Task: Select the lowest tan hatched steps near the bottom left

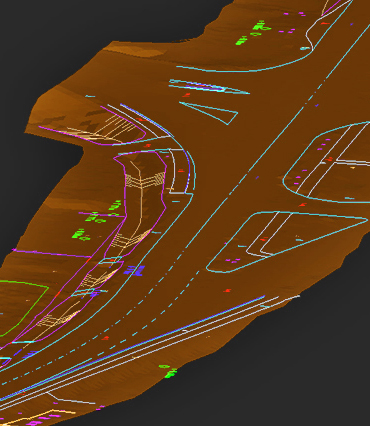Action: click(x=58, y=319)
